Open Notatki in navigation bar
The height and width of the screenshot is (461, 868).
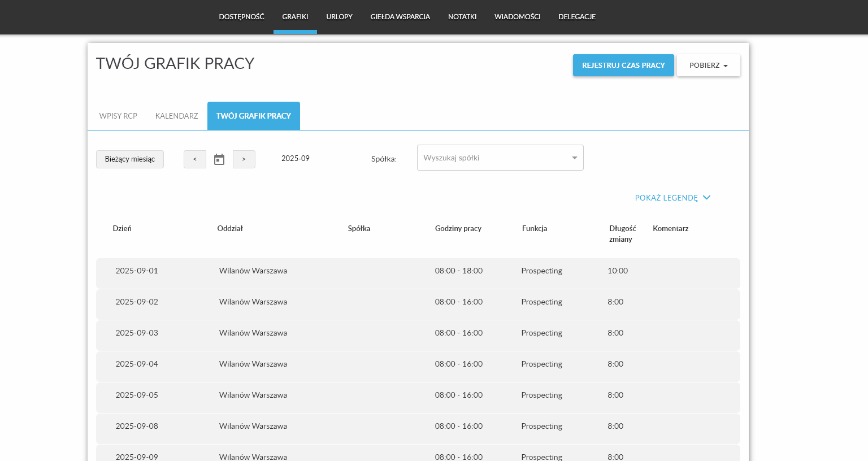(462, 17)
